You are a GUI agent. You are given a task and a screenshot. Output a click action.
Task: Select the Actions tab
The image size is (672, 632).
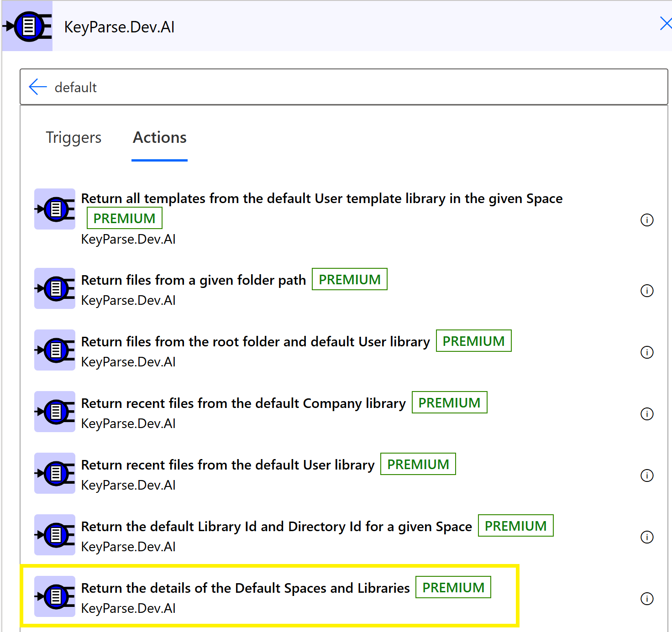coord(160,138)
